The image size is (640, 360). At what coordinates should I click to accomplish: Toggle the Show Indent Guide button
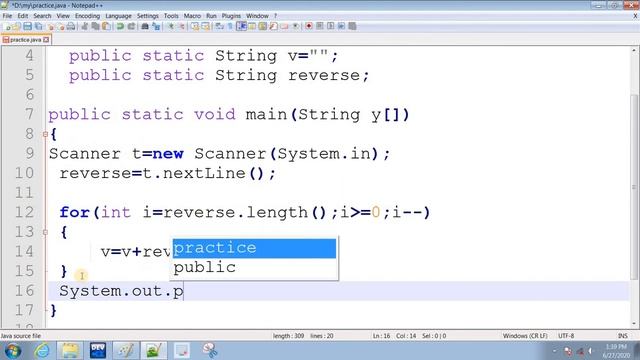click(241, 27)
